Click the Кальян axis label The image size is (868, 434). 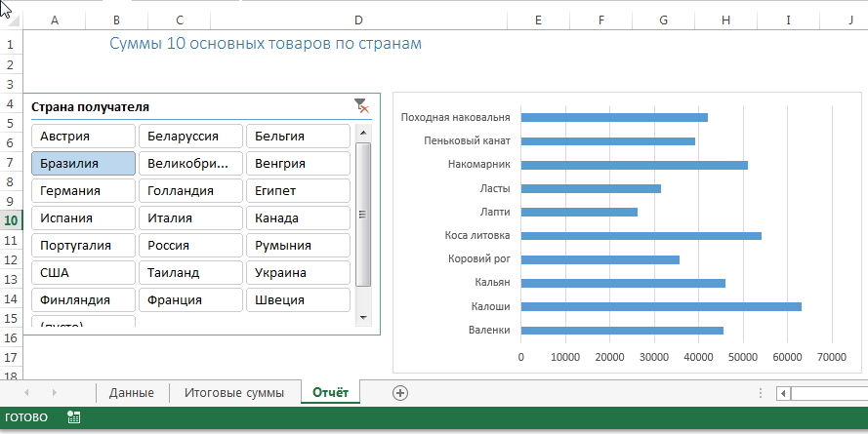[493, 283]
